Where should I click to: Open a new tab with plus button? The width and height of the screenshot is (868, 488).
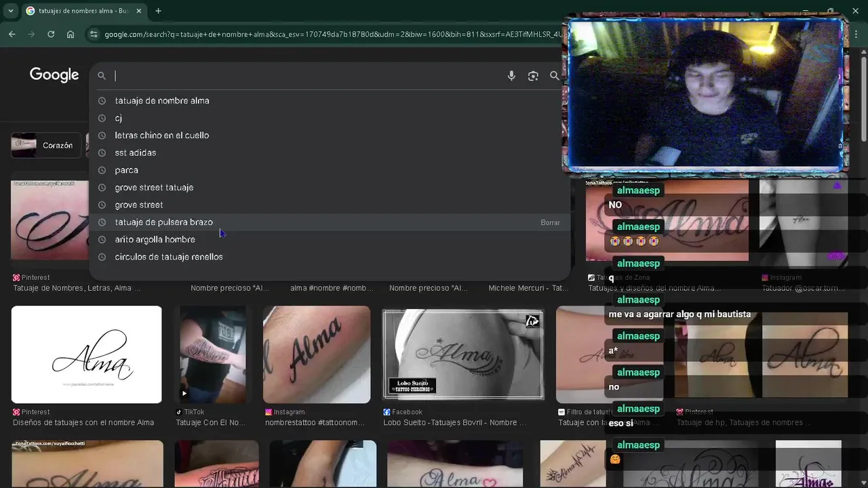coord(158,11)
